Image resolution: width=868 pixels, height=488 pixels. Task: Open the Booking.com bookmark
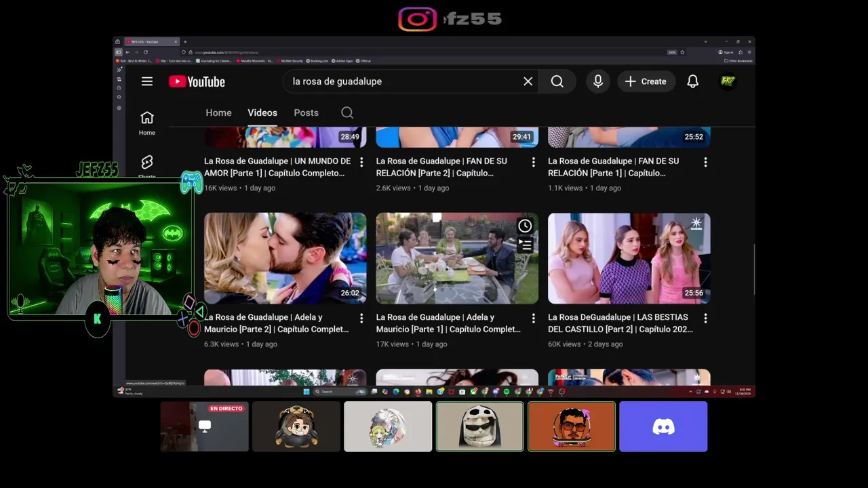[317, 61]
